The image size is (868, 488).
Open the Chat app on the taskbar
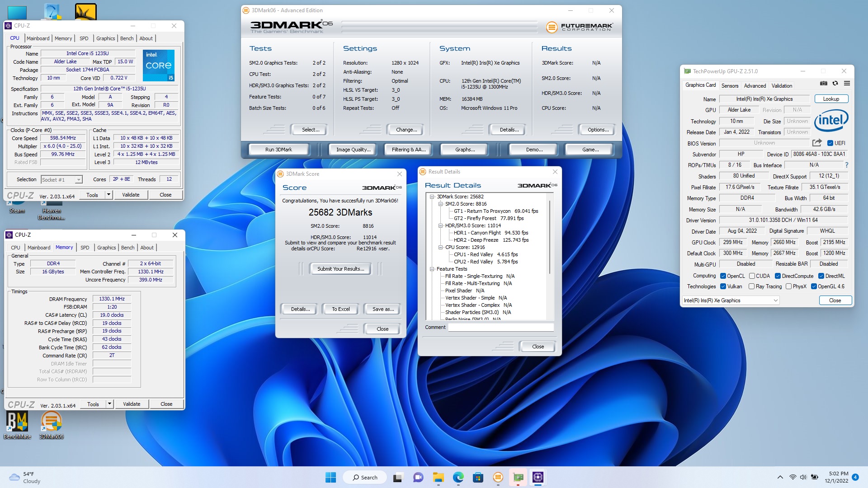click(x=418, y=477)
